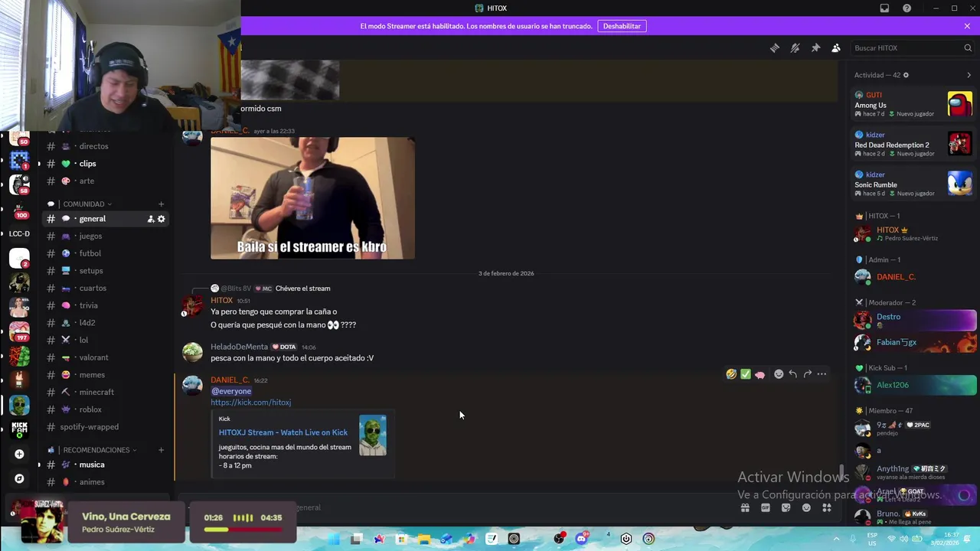
Task: Open the LCC-D server icon
Action: coord(19,233)
